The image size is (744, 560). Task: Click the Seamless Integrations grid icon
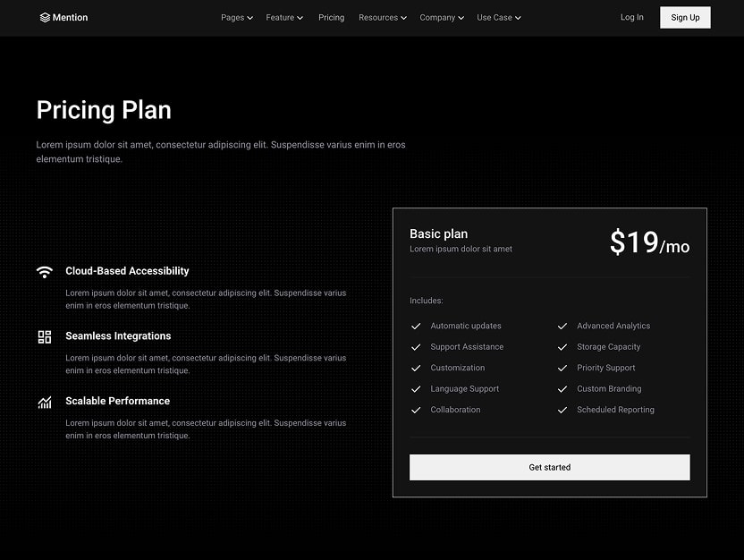click(x=45, y=337)
